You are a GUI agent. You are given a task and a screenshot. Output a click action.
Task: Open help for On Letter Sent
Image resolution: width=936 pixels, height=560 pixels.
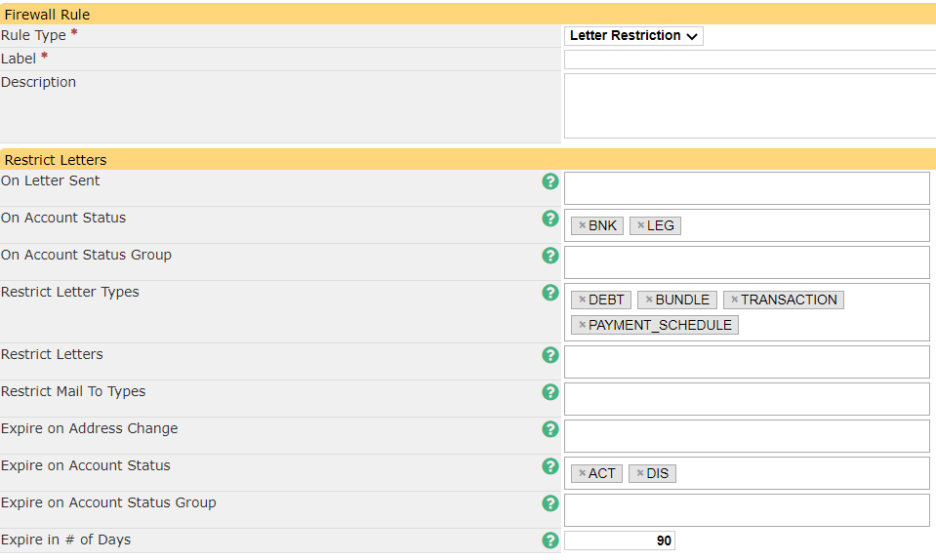coord(550,181)
